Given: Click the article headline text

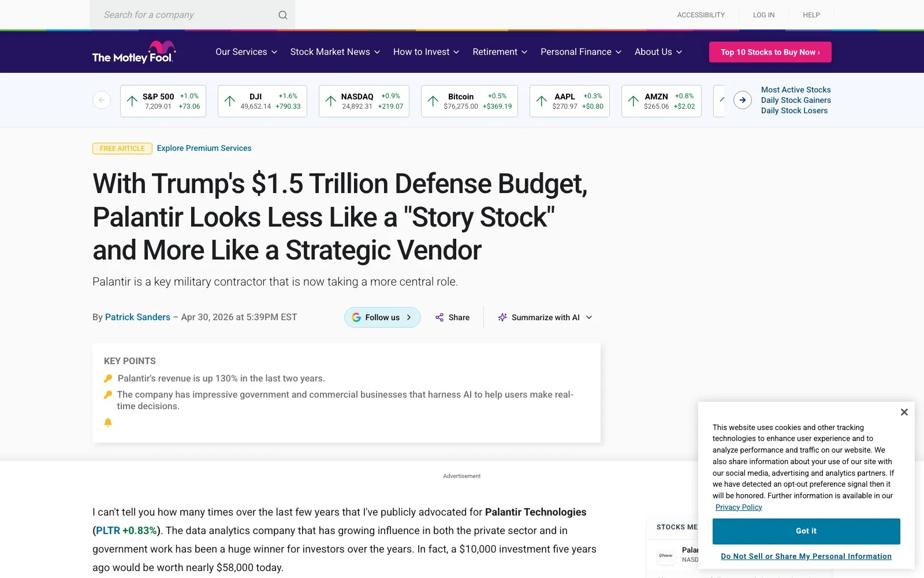Looking at the screenshot, I should tap(340, 217).
